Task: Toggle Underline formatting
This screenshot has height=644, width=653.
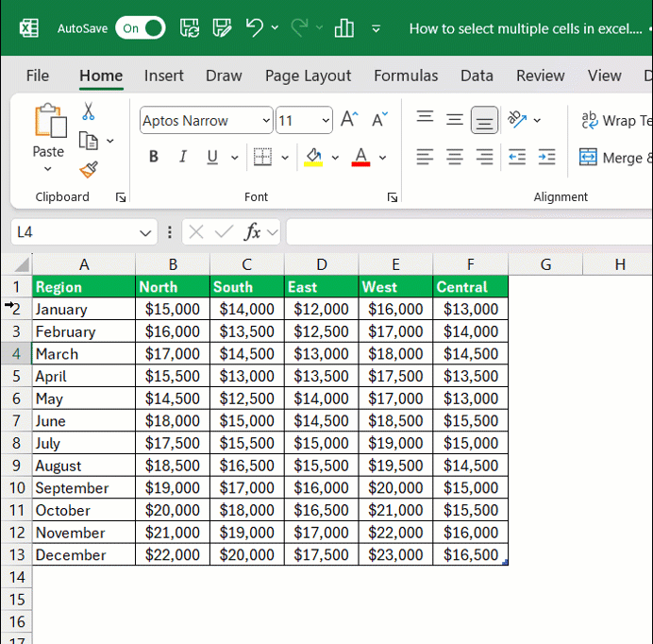Action: point(212,157)
